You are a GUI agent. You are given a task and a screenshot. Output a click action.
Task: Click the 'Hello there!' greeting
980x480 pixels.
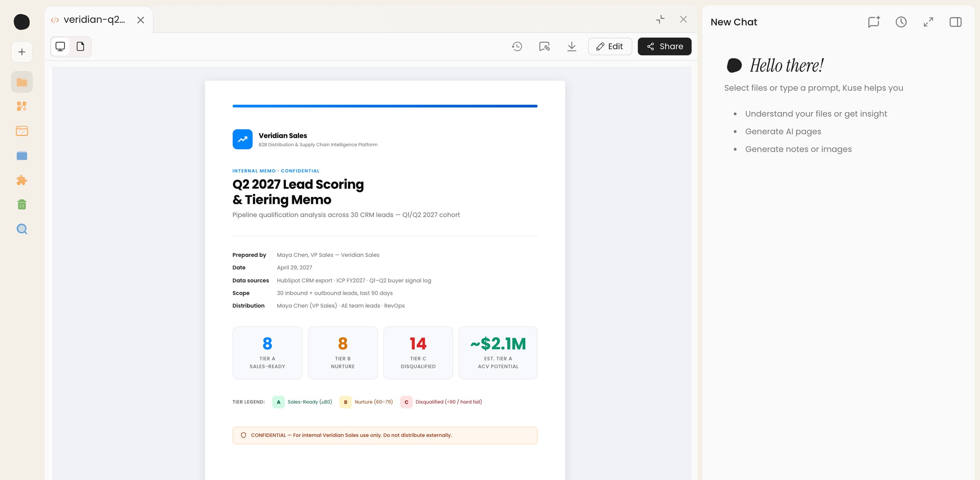786,65
